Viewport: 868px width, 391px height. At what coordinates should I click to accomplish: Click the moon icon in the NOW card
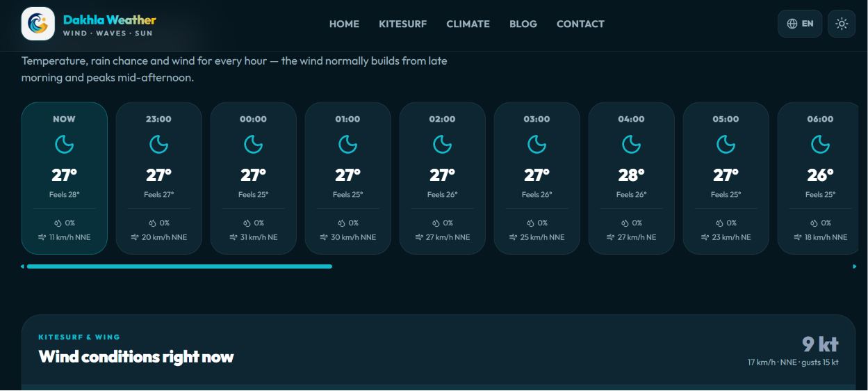tap(65, 144)
